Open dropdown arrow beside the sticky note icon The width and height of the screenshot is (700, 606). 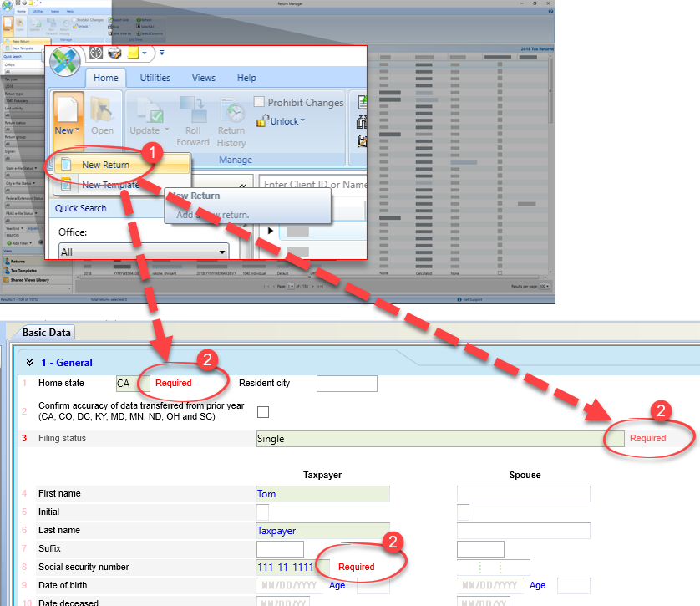[145, 53]
